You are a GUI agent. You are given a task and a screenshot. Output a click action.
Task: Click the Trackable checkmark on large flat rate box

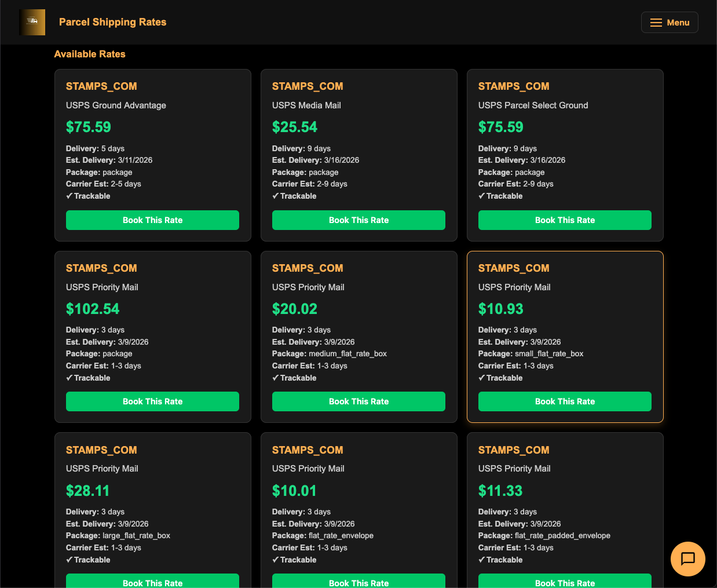[x=88, y=560]
